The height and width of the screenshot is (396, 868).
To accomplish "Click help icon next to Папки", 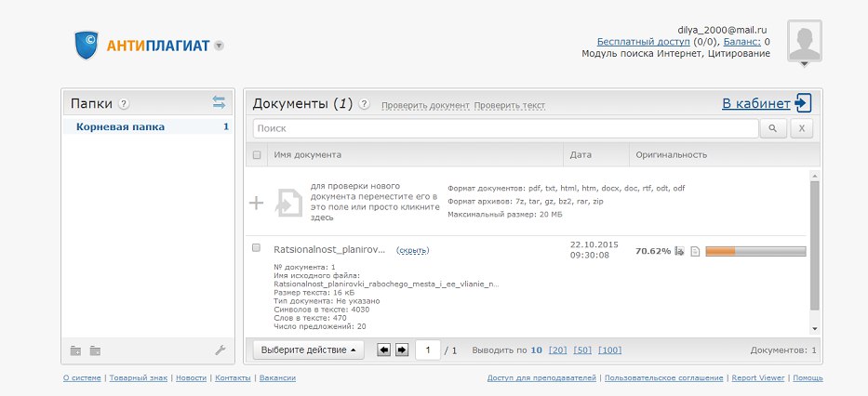I will click(x=124, y=104).
